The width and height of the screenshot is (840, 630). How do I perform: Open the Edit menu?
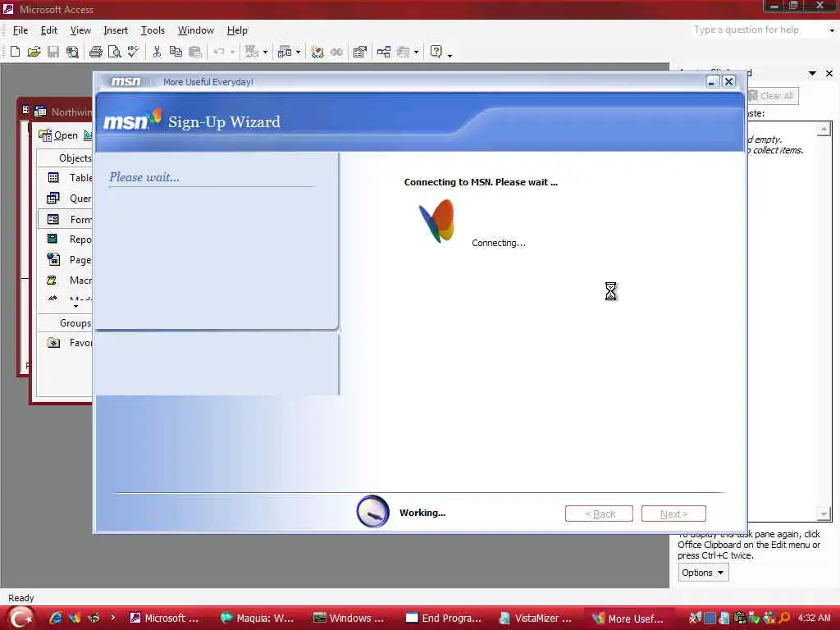(48, 30)
